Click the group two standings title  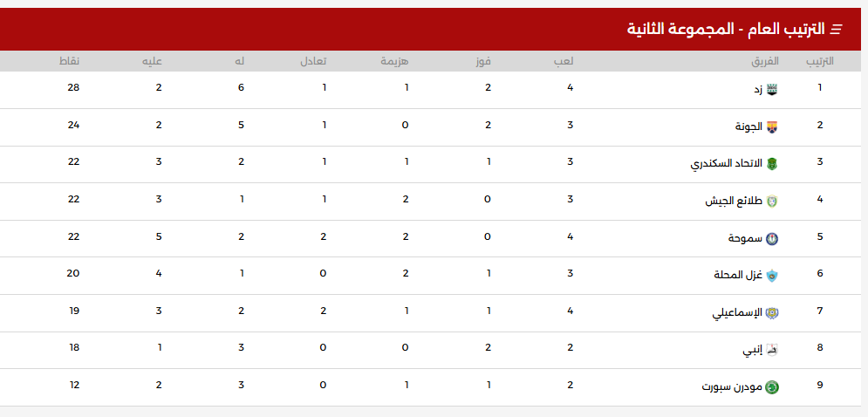[725, 30]
